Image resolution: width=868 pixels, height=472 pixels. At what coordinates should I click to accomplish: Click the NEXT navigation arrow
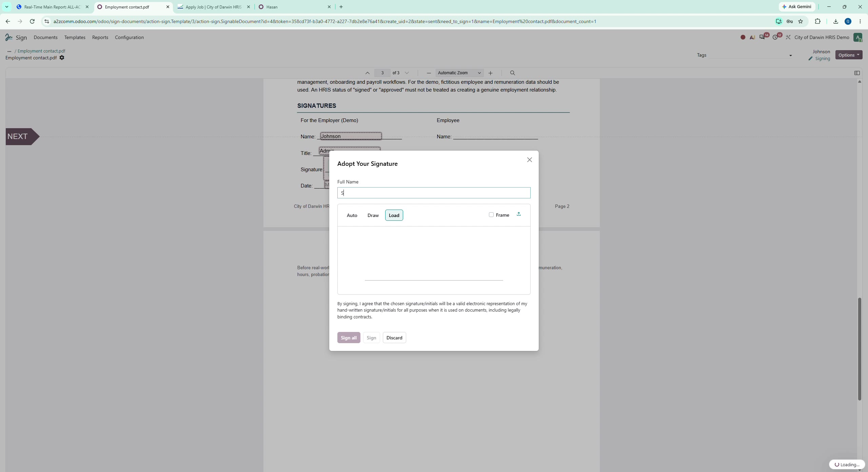tap(22, 136)
